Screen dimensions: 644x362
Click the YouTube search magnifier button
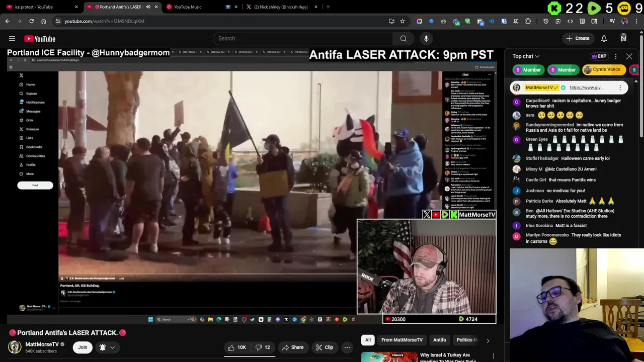[x=403, y=39]
